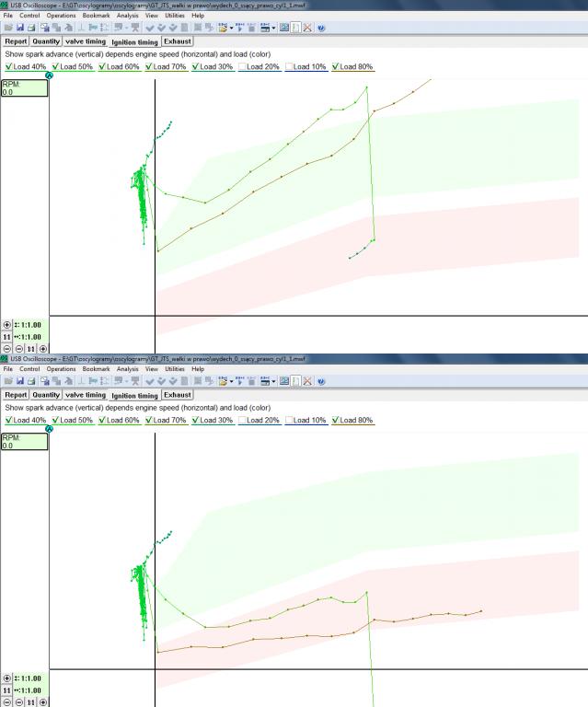The height and width of the screenshot is (707, 588).
Task: Reset horizontal scale with 1:1 button, upper window
Action: coord(30,349)
